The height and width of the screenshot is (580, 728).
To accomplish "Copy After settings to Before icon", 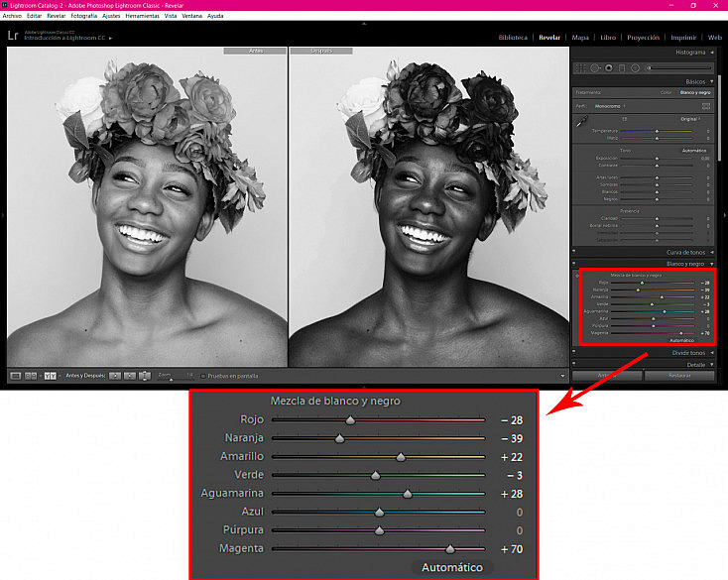I will coord(130,376).
